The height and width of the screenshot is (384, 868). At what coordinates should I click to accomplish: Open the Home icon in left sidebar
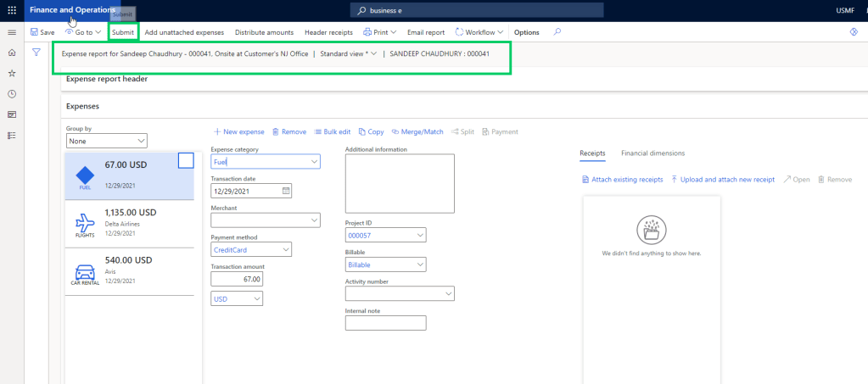[x=12, y=53]
